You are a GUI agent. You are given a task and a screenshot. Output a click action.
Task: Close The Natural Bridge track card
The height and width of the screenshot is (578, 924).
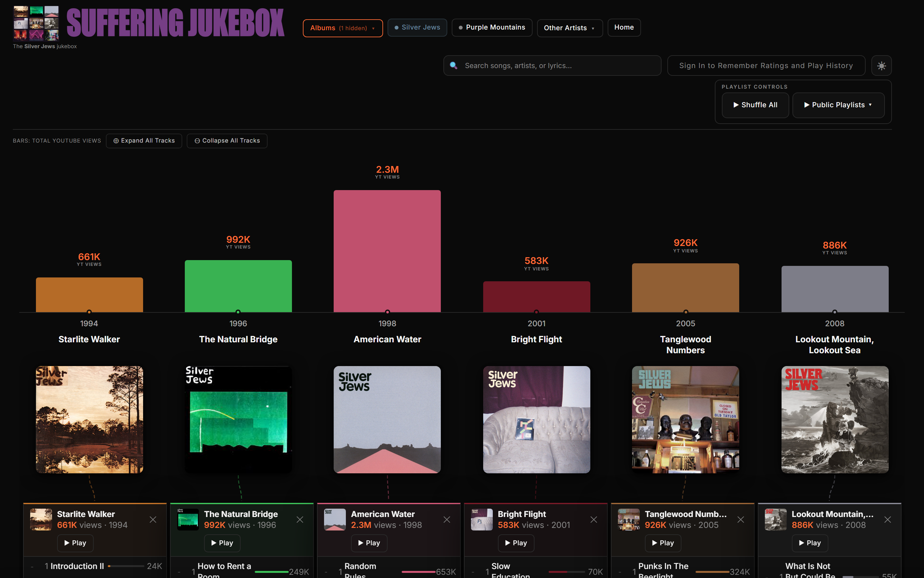pyautogui.click(x=300, y=520)
